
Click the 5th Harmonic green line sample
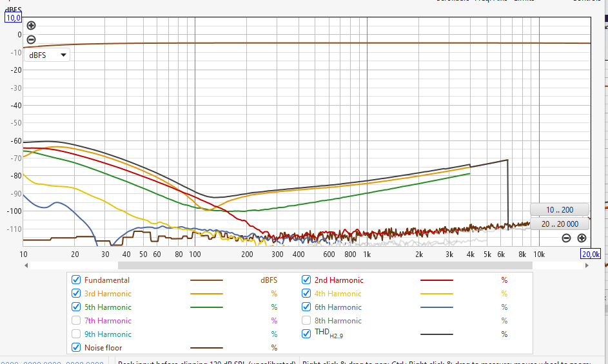tap(206, 307)
